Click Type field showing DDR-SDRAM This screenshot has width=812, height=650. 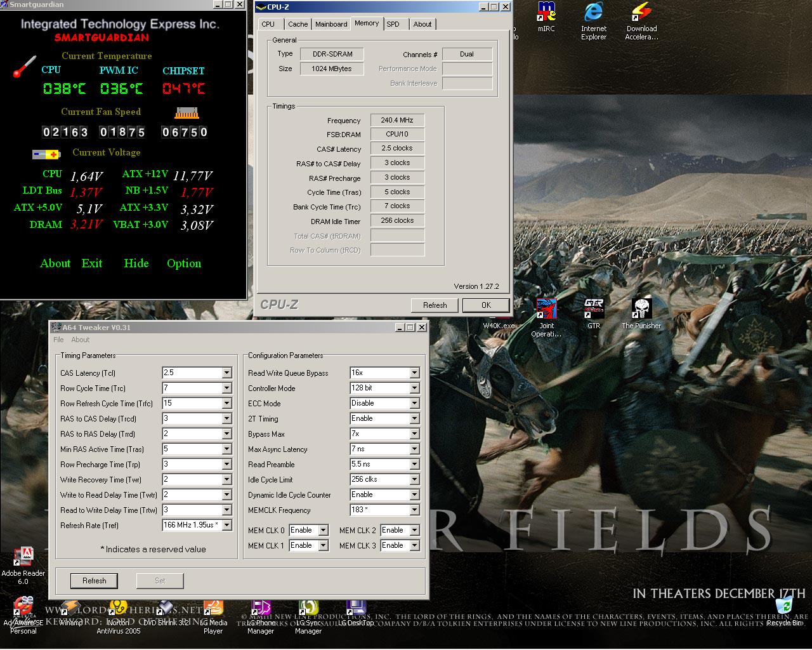coord(332,54)
